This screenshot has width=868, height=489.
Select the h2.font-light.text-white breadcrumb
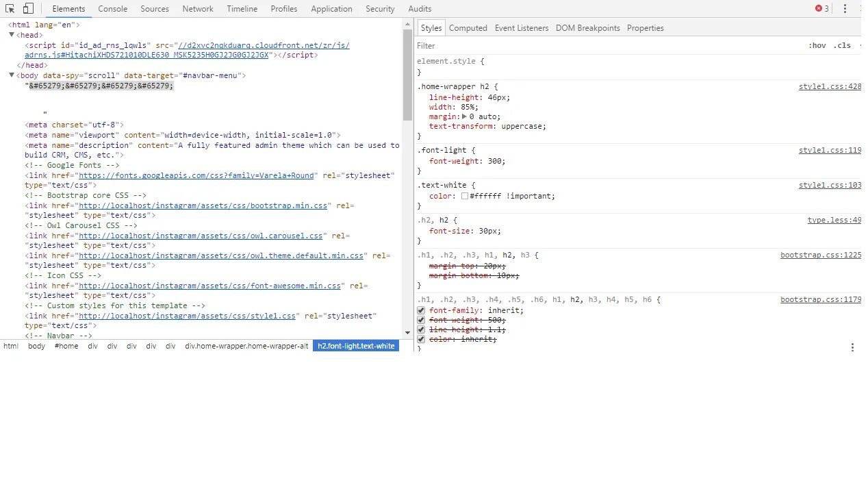point(356,346)
